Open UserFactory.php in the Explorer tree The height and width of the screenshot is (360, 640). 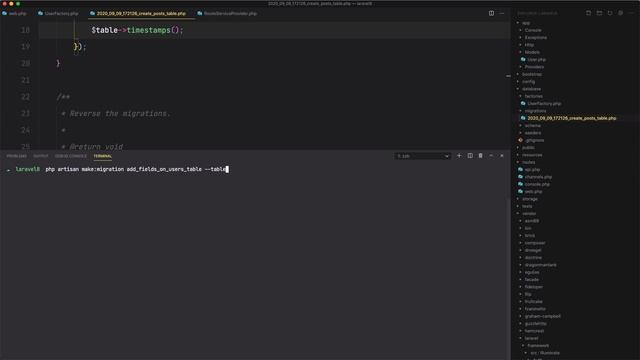544,104
